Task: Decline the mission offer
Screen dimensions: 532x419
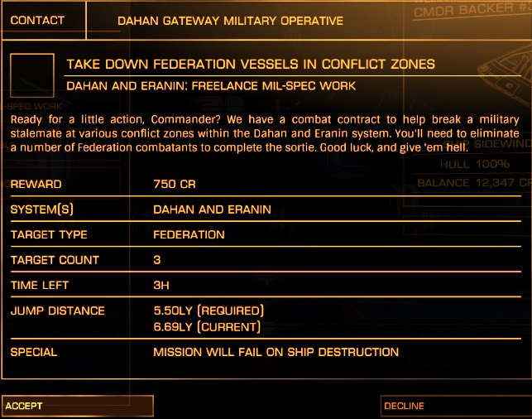Action: tap(454, 406)
